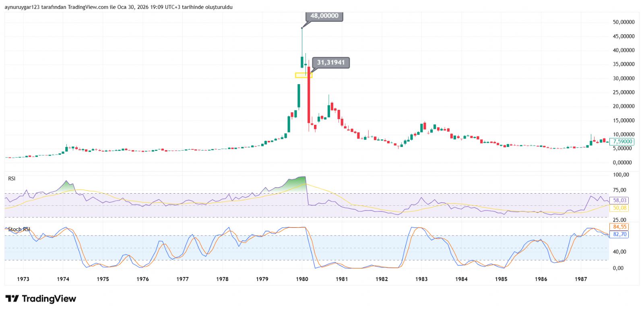Screen dimensions: 644x312
Task: Click the 48,00000 price callout label
Action: pos(324,16)
